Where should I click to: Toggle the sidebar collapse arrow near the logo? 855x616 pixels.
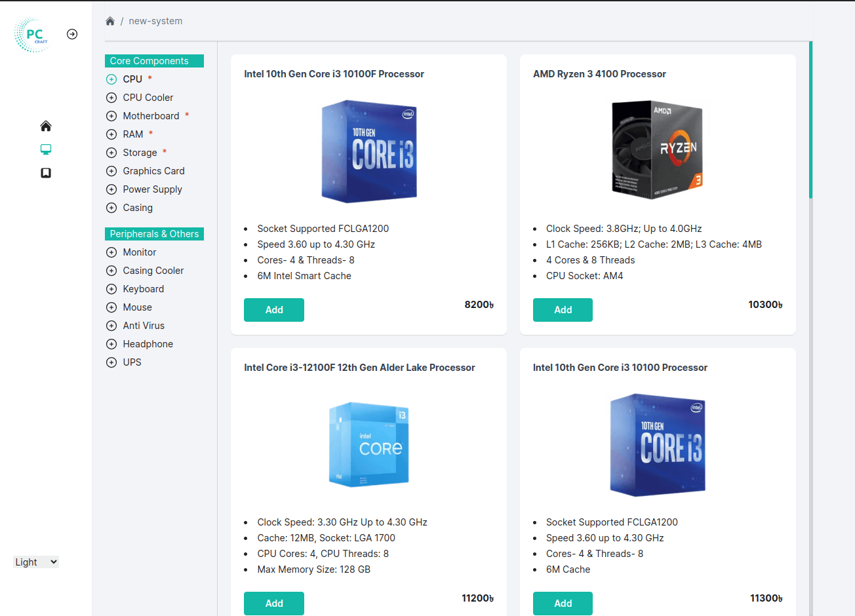(x=71, y=33)
